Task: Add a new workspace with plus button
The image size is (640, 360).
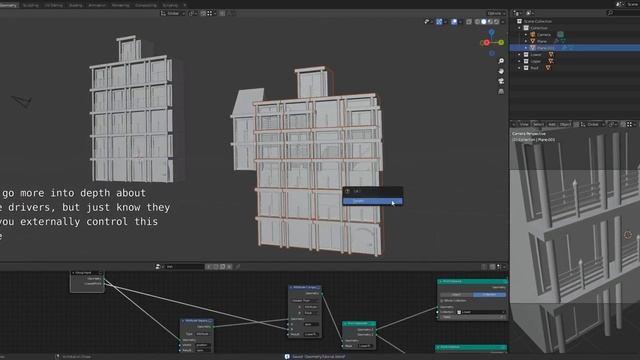Action: pyautogui.click(x=185, y=5)
